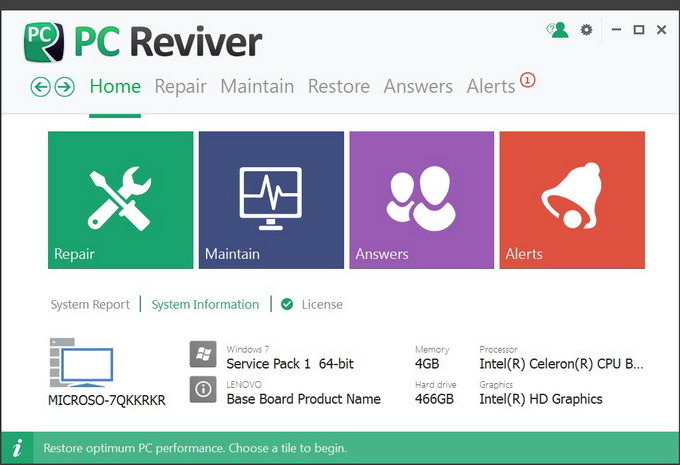Screen dimensions: 680x465
Task: Click the 'Windows 7' label
Action: click(x=248, y=349)
